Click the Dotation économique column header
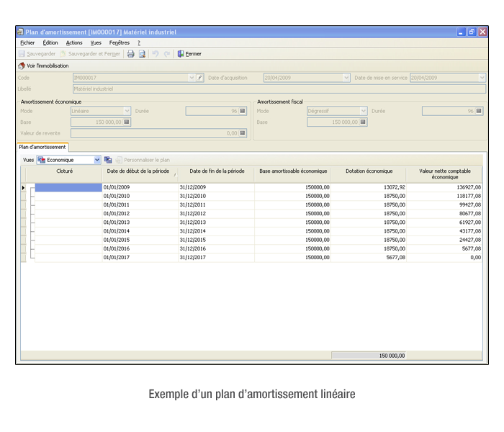This screenshot has width=504, height=432. 368,171
